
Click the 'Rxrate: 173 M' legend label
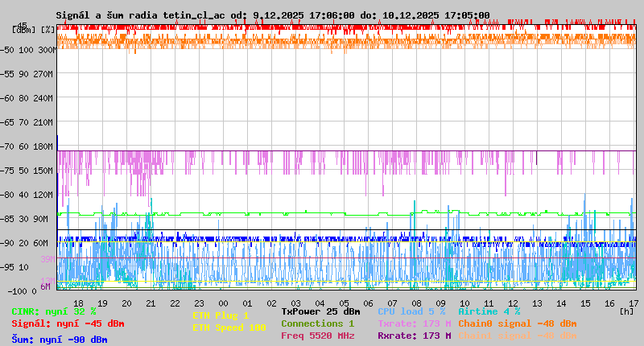pyautogui.click(x=415, y=336)
